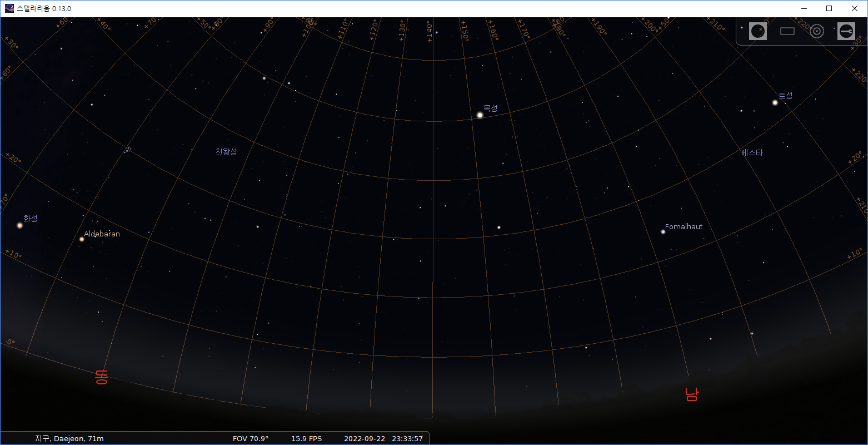This screenshot has width=868, height=445.
Task: Toggle the Telrad sight icon
Action: 816,31
